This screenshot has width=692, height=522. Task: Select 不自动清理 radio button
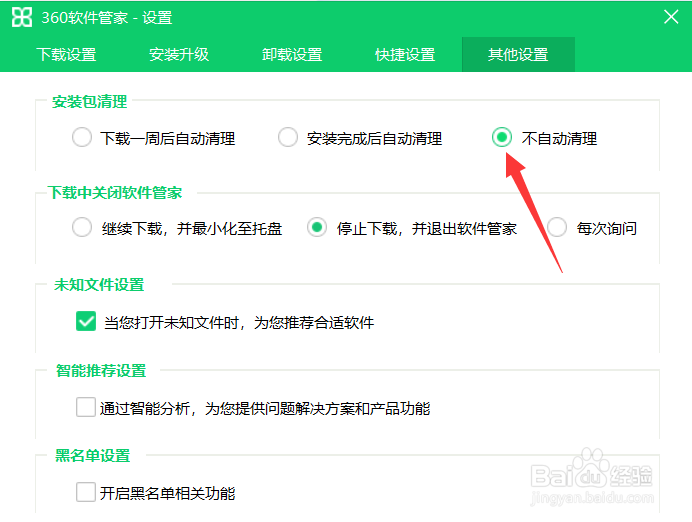tap(502, 137)
